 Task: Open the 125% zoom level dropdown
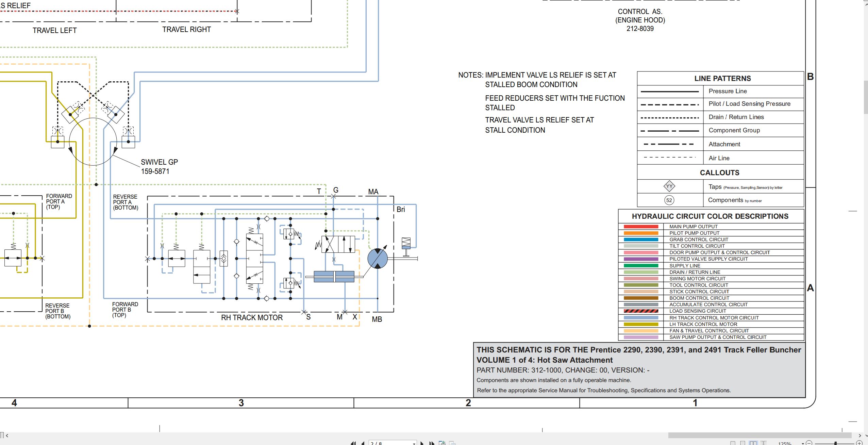pos(803,444)
